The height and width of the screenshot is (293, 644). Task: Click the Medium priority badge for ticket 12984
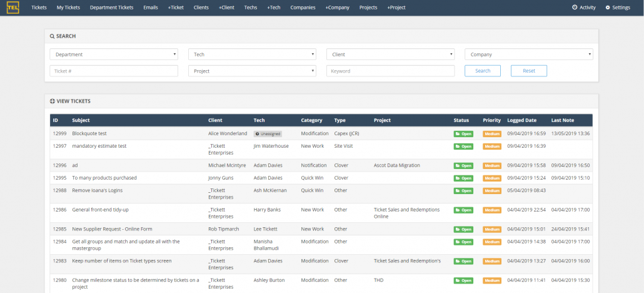(x=492, y=242)
